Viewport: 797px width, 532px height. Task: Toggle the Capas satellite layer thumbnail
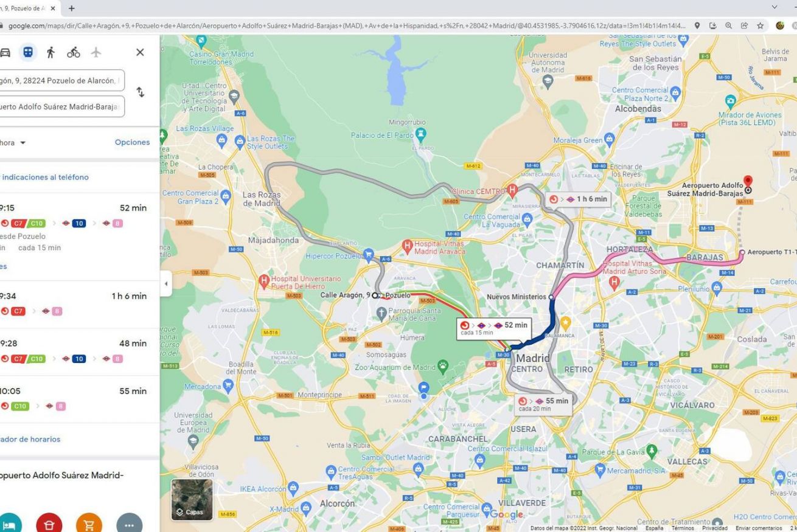point(192,500)
